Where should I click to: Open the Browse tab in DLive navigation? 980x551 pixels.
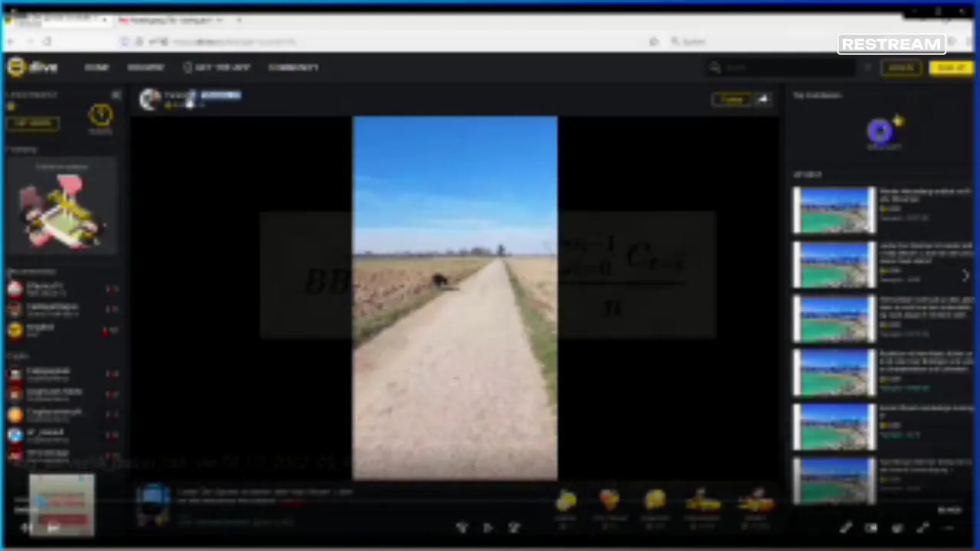pos(145,67)
